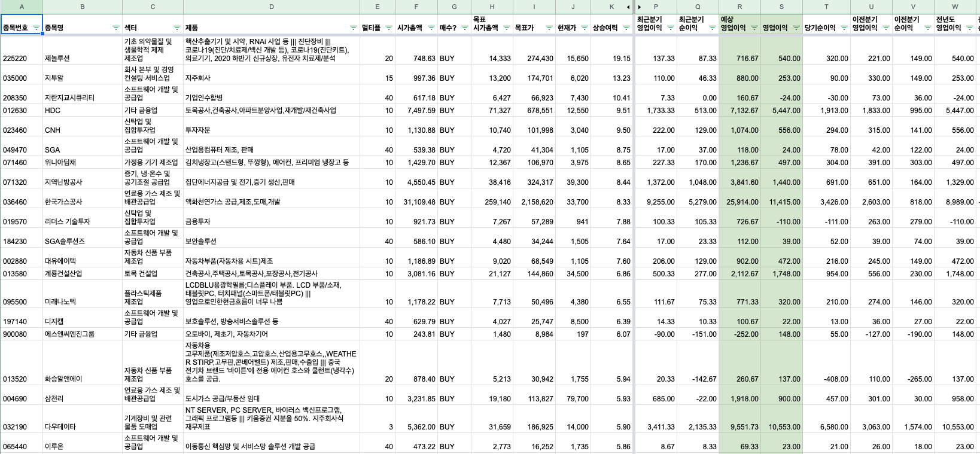Screen dimensions: 980x454
Task: Select column B header
Action: click(83, 7)
